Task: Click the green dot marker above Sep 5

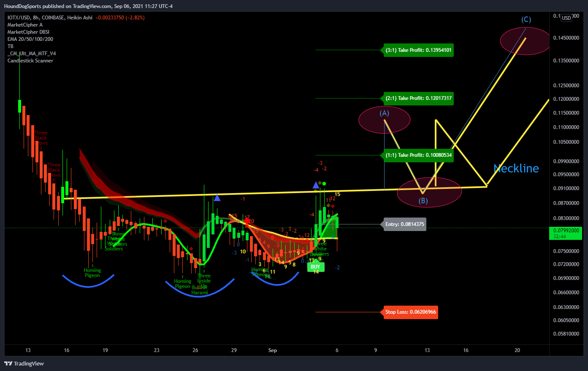Action: (324, 183)
